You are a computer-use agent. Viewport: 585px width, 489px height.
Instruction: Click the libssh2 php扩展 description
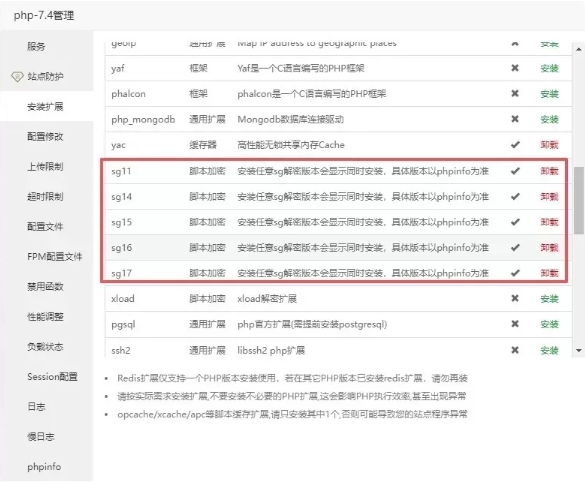[271, 351]
